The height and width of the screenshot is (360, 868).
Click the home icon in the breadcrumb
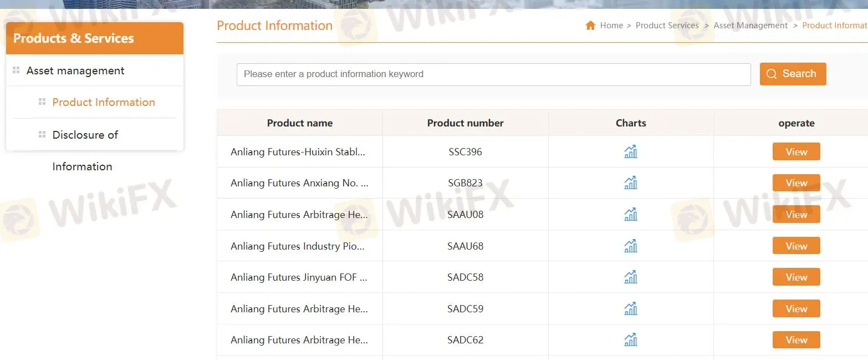tap(590, 25)
